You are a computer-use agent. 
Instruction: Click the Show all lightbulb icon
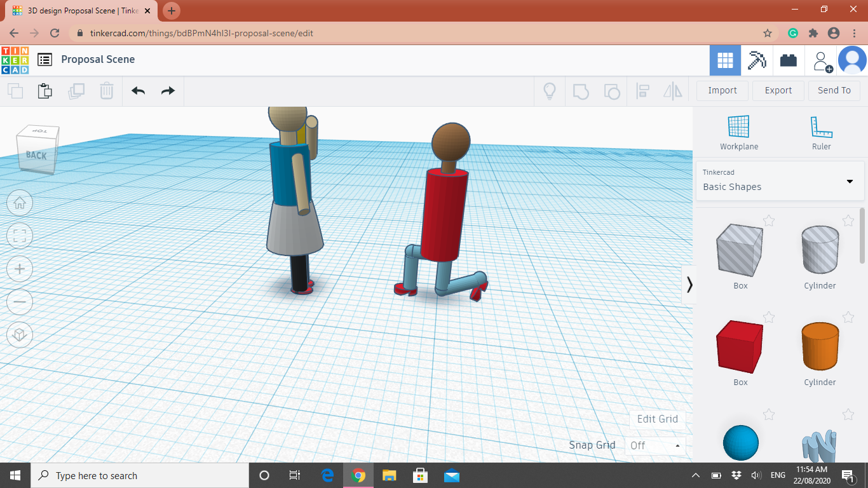[x=550, y=91]
